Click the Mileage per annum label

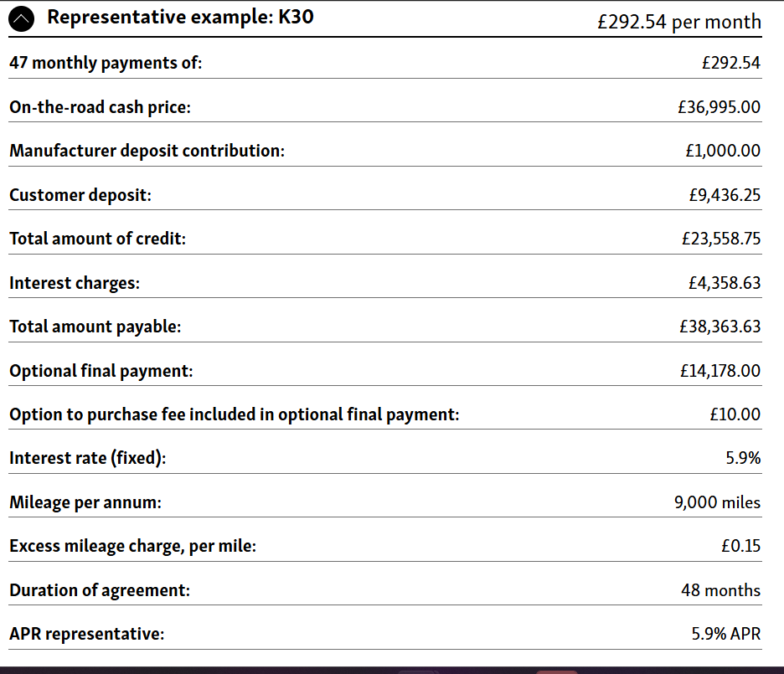[x=85, y=502]
